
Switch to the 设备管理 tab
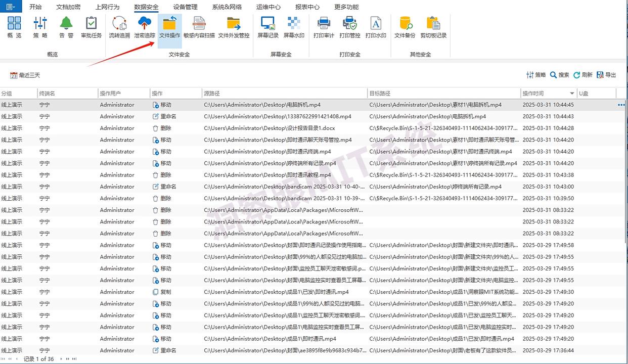pos(185,7)
